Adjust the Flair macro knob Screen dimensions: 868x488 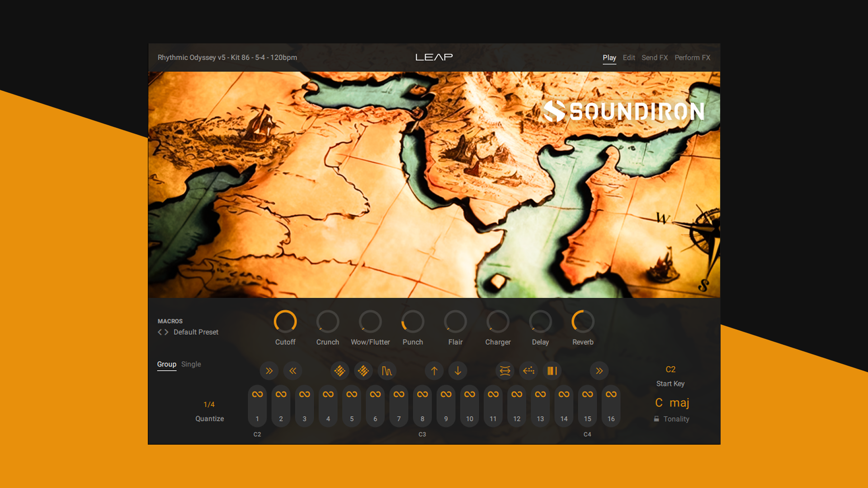[x=455, y=321]
